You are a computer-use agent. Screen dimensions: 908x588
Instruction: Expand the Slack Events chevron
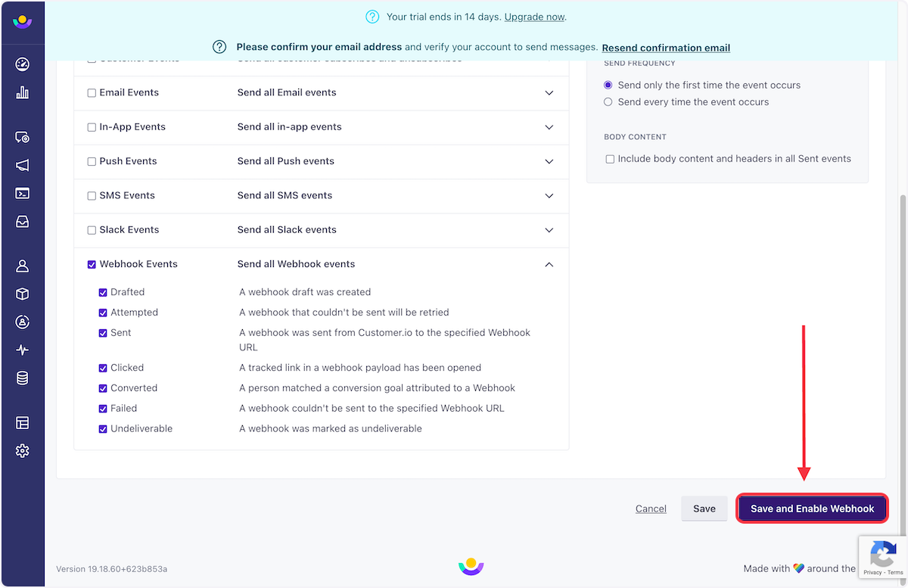click(549, 229)
